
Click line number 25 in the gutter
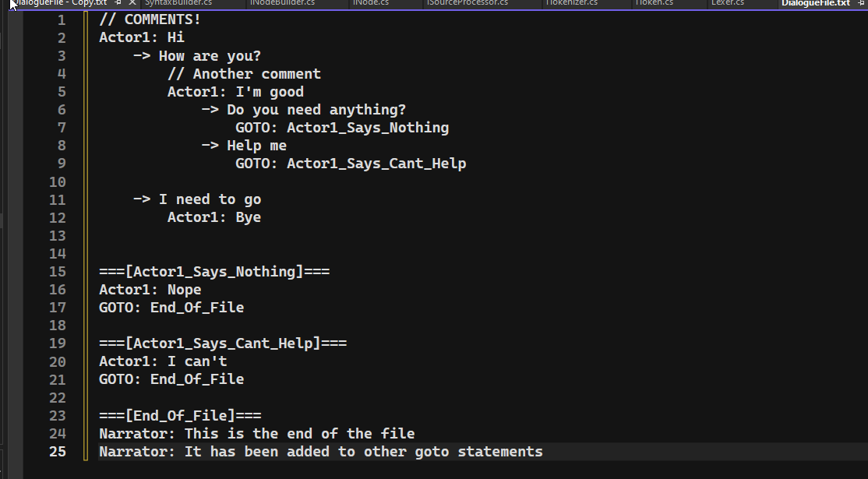tap(57, 451)
